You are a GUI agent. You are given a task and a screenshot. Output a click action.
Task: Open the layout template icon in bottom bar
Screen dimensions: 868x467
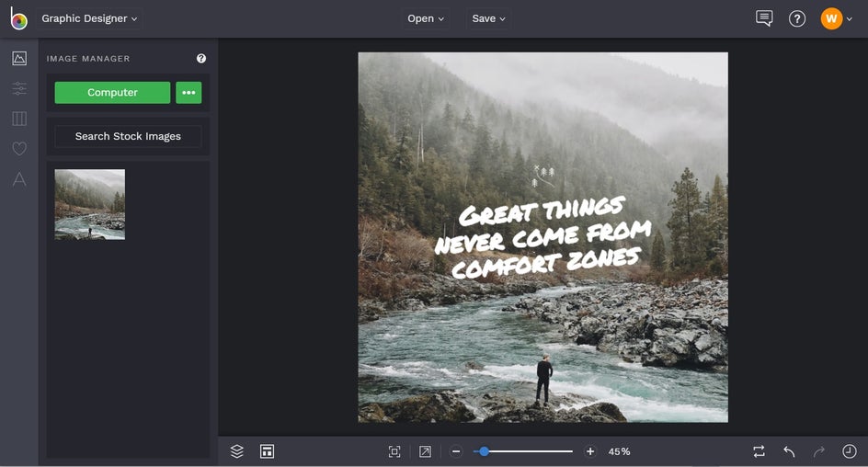[267, 451]
